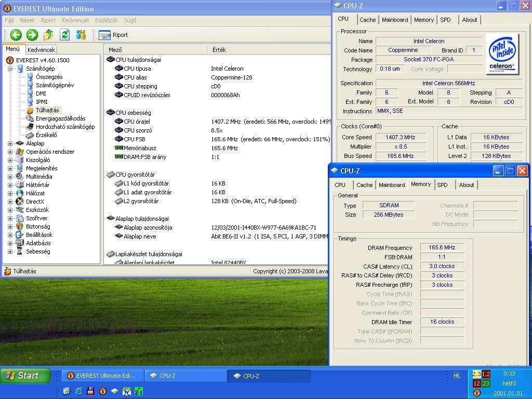Expand the Megjelenítés tree node
Viewport: 532px width, 399px height.
[10, 169]
